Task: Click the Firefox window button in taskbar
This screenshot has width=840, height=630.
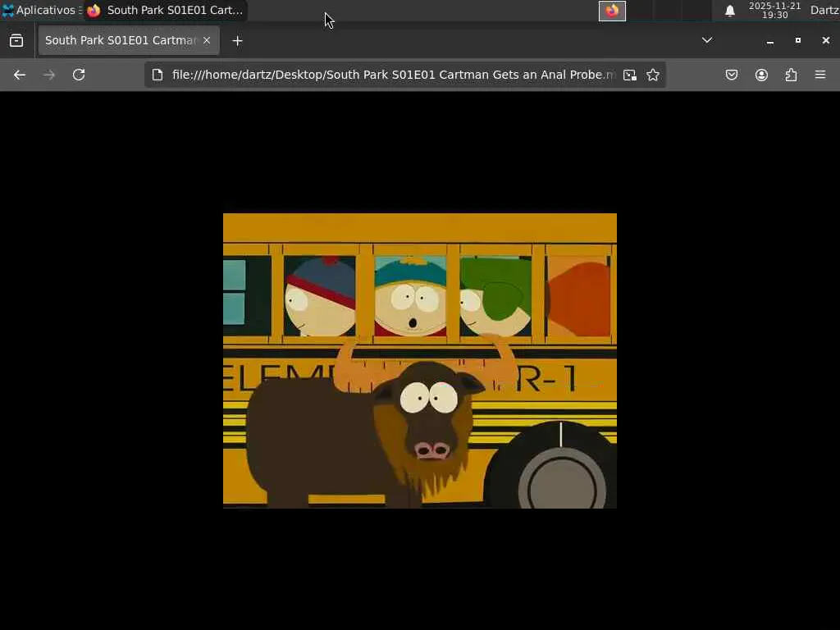Action: (166, 10)
